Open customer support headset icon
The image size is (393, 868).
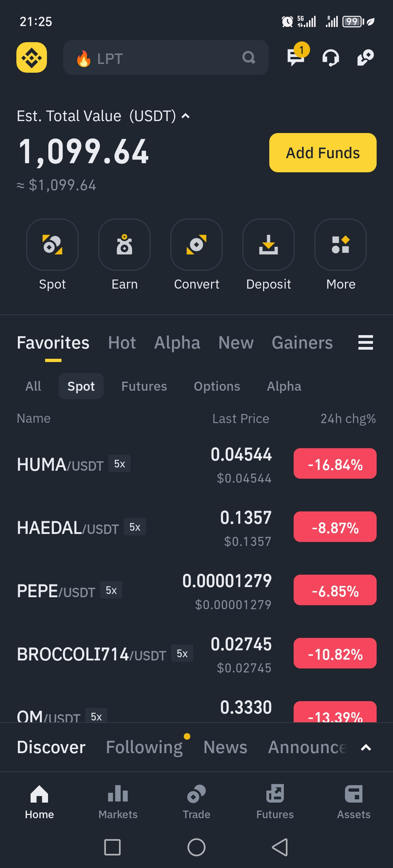(x=330, y=57)
